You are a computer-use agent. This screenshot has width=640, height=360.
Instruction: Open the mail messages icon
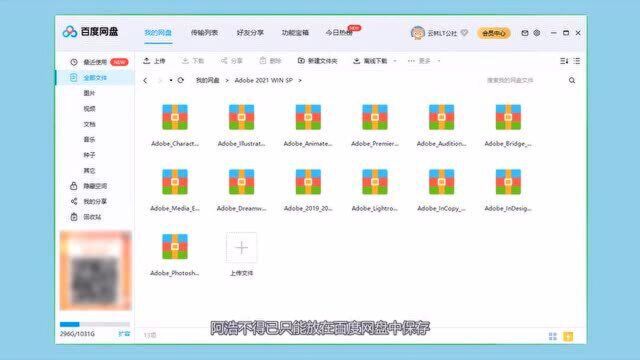tap(524, 33)
